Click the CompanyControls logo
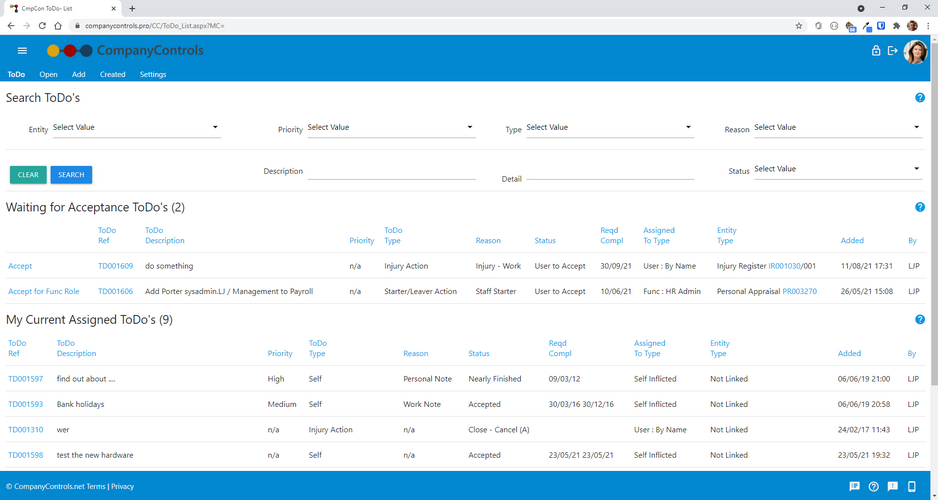938x500 pixels. [125, 51]
